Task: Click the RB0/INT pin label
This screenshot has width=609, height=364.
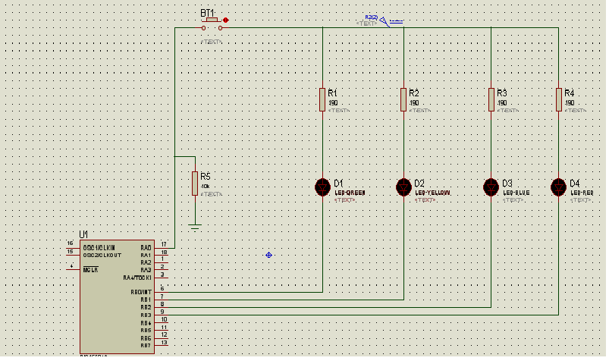Action: pyautogui.click(x=141, y=292)
